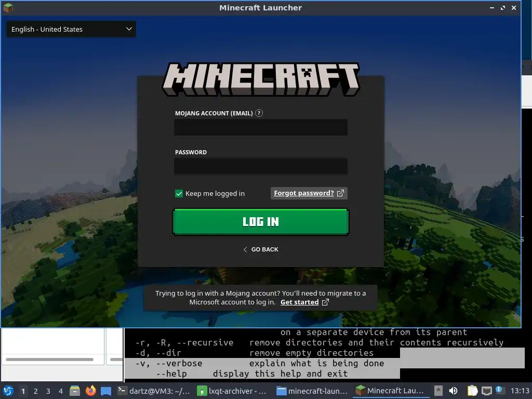The image size is (532, 399).
Task: Switch to virtual desktop 3
Action: [48, 391]
